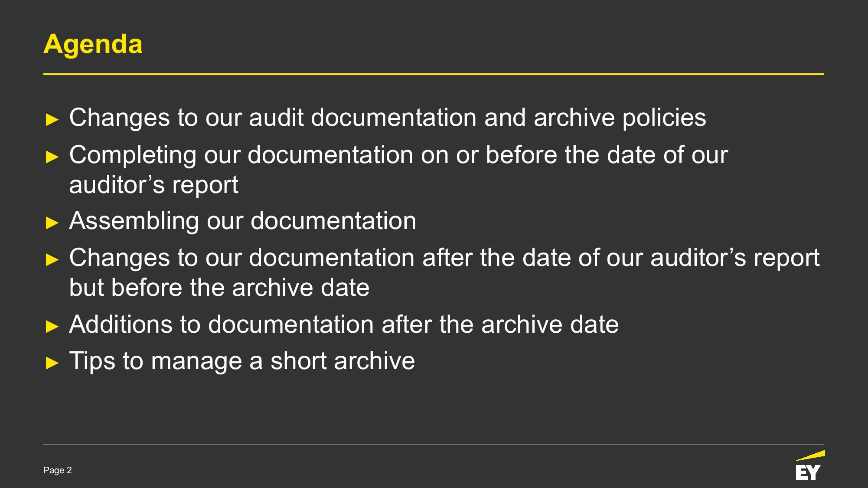
Task: Click "Additions to documentation after the archive date"
Action: (343, 324)
